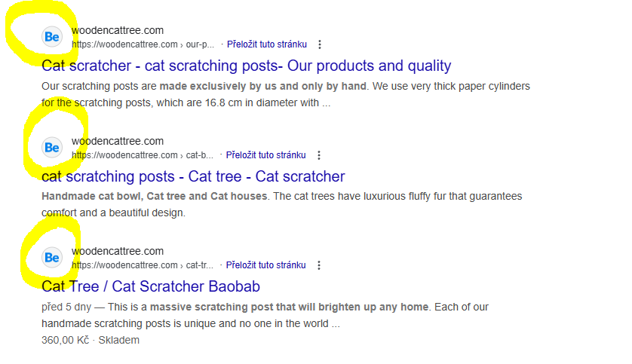Click the Be favicon of the 'Our products and quality' result

coord(52,37)
